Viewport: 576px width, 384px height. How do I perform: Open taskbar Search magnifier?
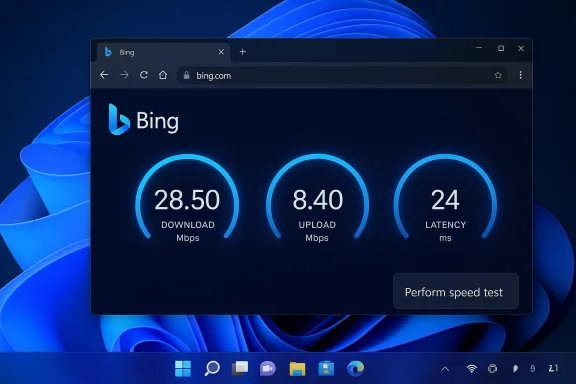[212, 368]
